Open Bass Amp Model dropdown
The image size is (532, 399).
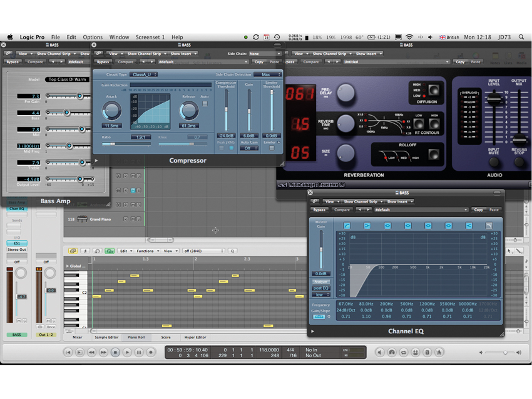[x=67, y=79]
